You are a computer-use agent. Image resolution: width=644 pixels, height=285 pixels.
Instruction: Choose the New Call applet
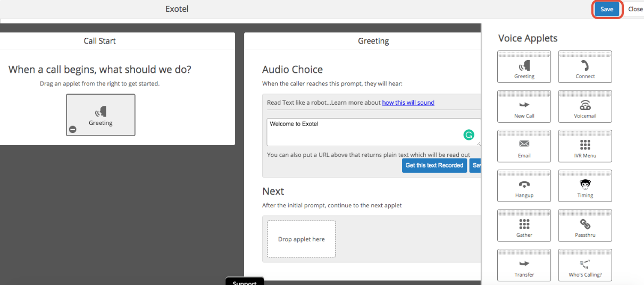tap(524, 106)
